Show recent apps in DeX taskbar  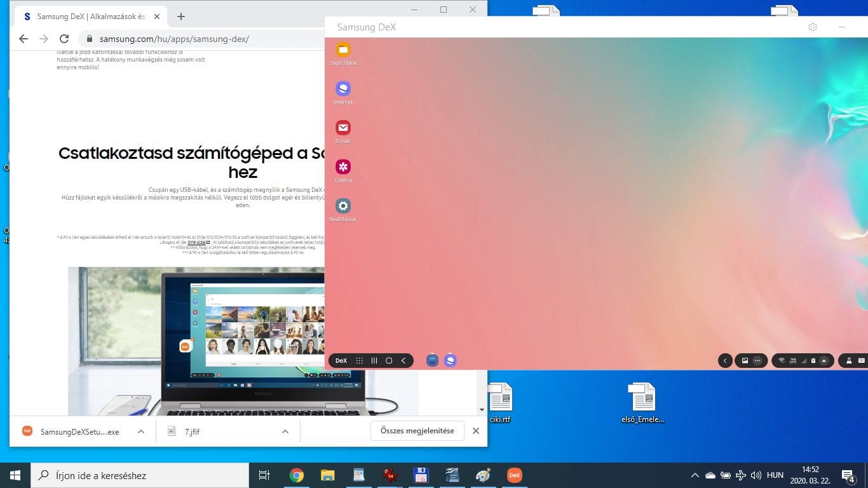(x=374, y=360)
